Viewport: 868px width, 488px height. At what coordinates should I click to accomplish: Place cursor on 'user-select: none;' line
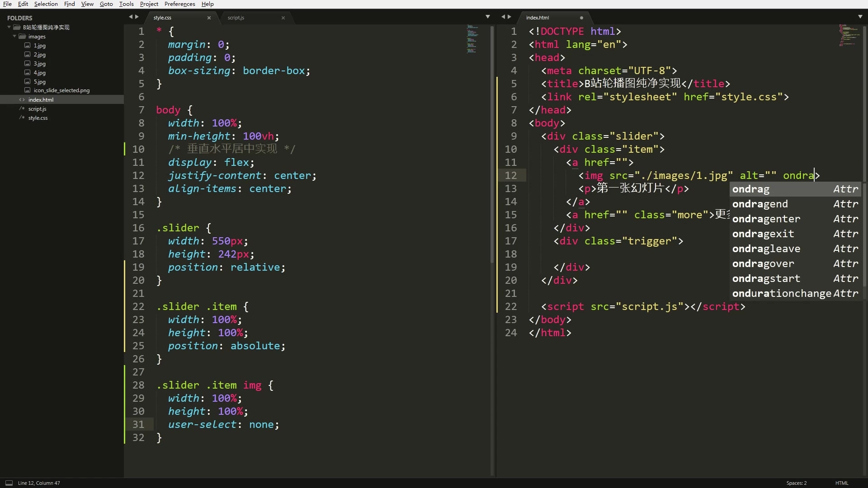click(x=223, y=424)
